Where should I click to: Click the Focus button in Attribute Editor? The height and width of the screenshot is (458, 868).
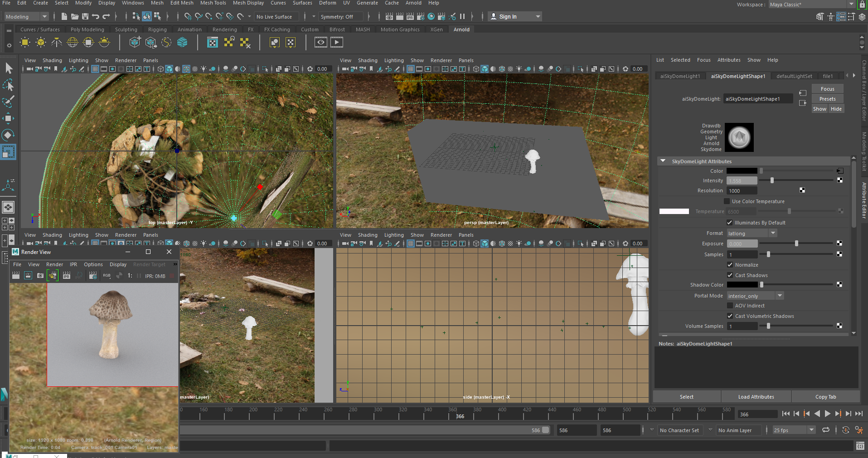[x=827, y=89]
